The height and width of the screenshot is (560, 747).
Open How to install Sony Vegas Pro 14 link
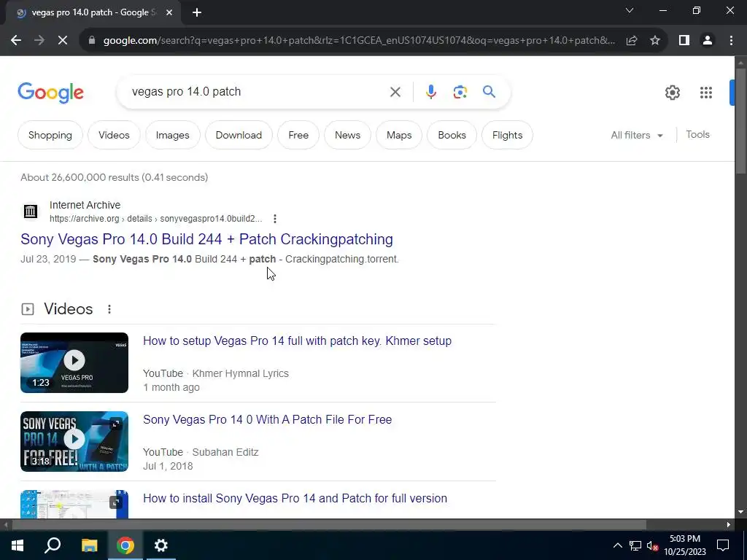pyautogui.click(x=295, y=498)
